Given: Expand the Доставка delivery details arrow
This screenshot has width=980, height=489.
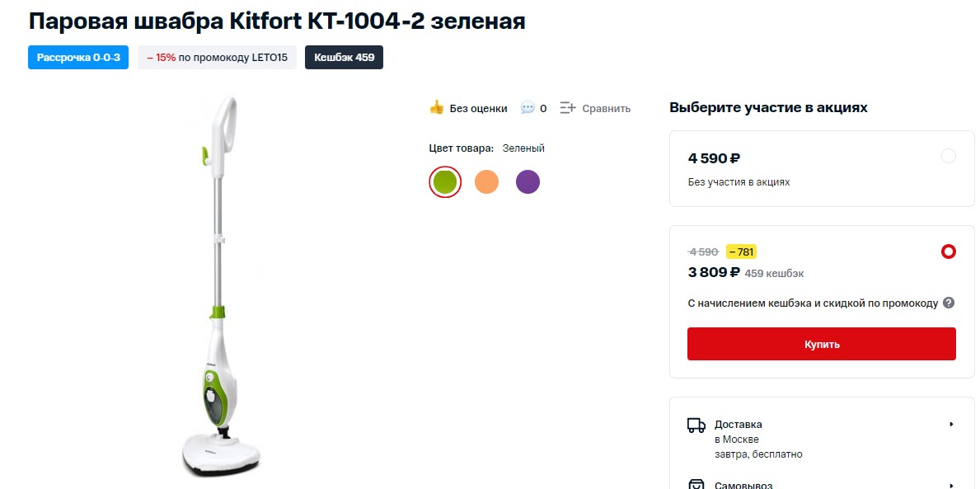Looking at the screenshot, I should [951, 425].
